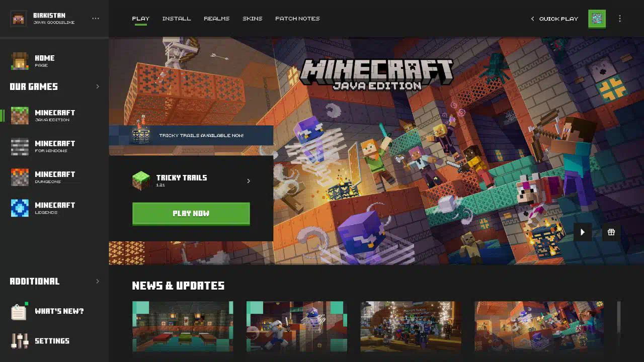
Task: Click the Tricky Trails grass block icon
Action: 141,180
